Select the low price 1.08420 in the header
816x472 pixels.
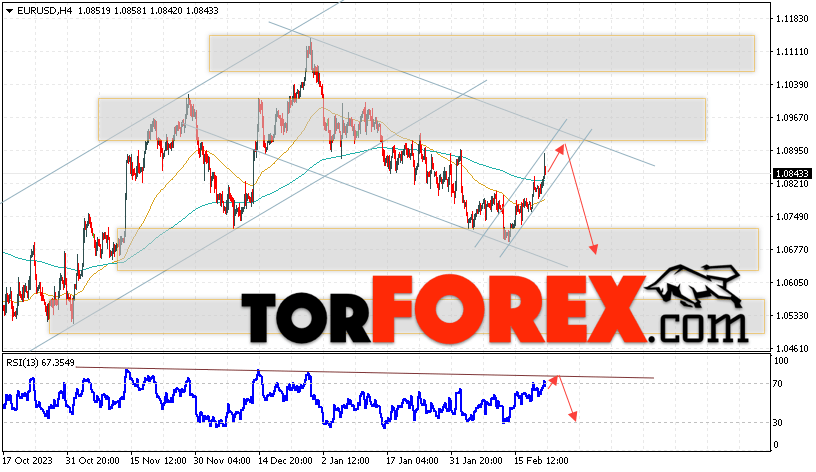point(165,10)
